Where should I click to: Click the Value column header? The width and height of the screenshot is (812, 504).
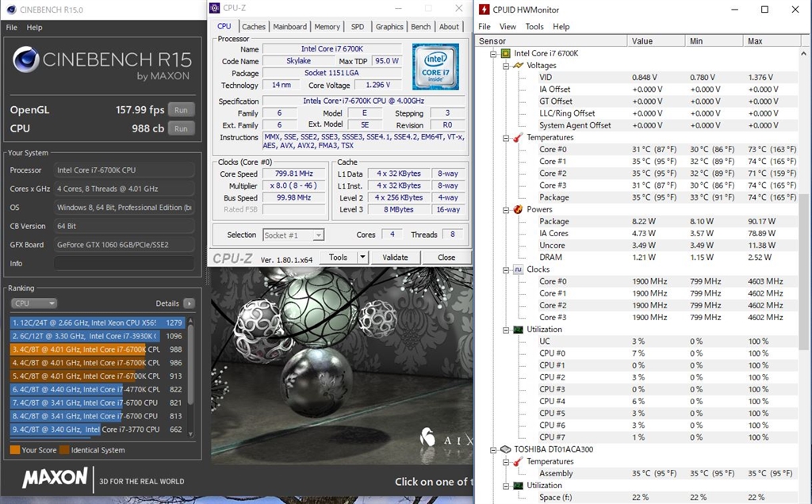(x=656, y=41)
